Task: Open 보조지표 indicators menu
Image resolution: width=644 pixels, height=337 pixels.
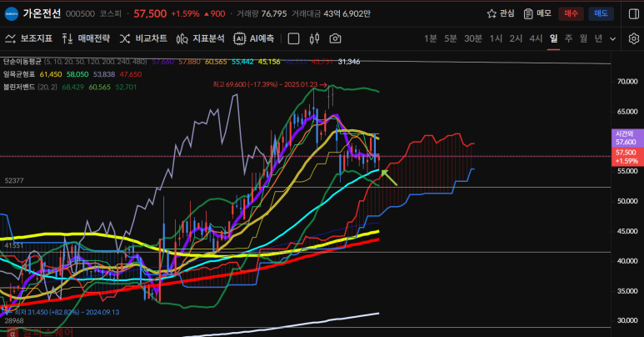Action: coord(28,38)
